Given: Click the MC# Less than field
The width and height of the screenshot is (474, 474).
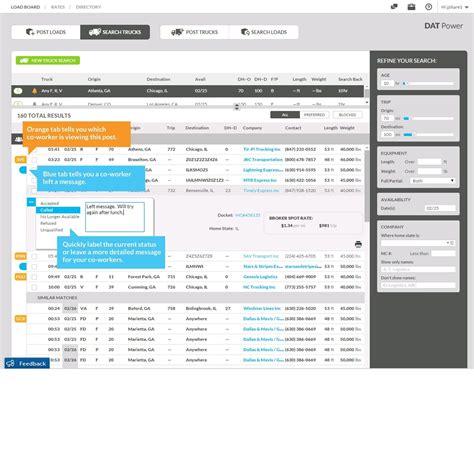Looking at the screenshot, I should (443, 253).
